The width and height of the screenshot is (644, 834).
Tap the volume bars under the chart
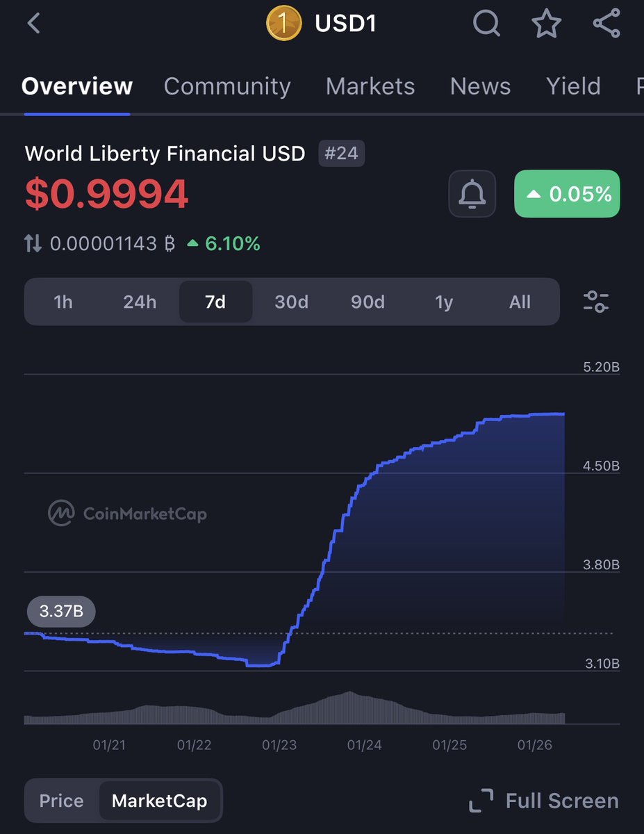tap(295, 709)
